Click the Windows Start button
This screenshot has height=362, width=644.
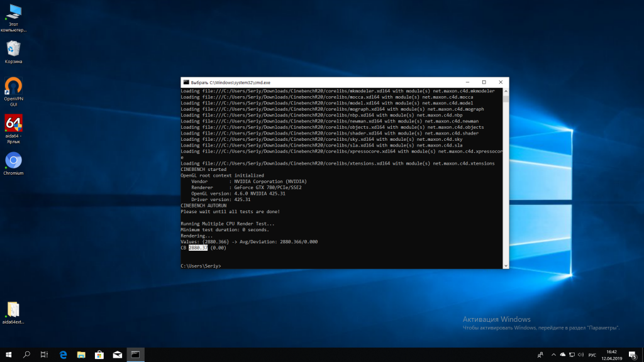point(9,355)
